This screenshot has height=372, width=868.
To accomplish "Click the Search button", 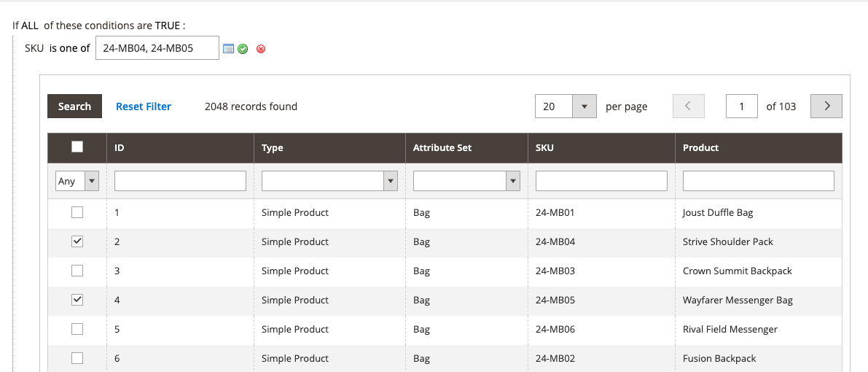I will pyautogui.click(x=75, y=106).
